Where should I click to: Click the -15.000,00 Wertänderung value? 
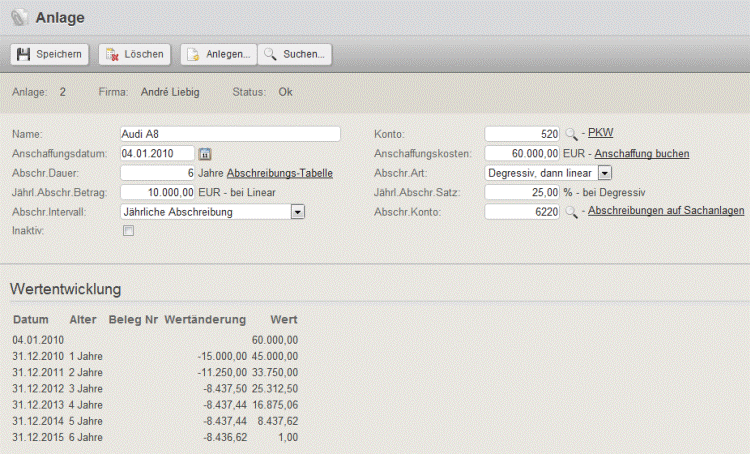click(x=222, y=356)
